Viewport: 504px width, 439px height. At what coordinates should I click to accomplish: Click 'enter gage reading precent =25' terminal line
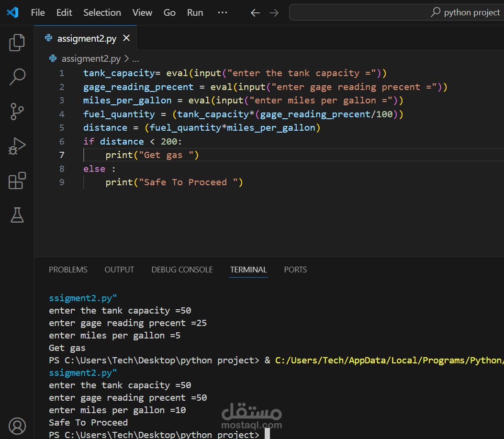pyautogui.click(x=128, y=323)
